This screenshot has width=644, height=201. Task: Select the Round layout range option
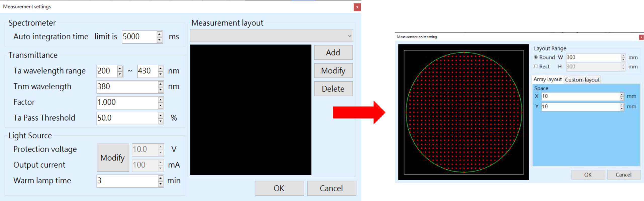click(x=536, y=57)
